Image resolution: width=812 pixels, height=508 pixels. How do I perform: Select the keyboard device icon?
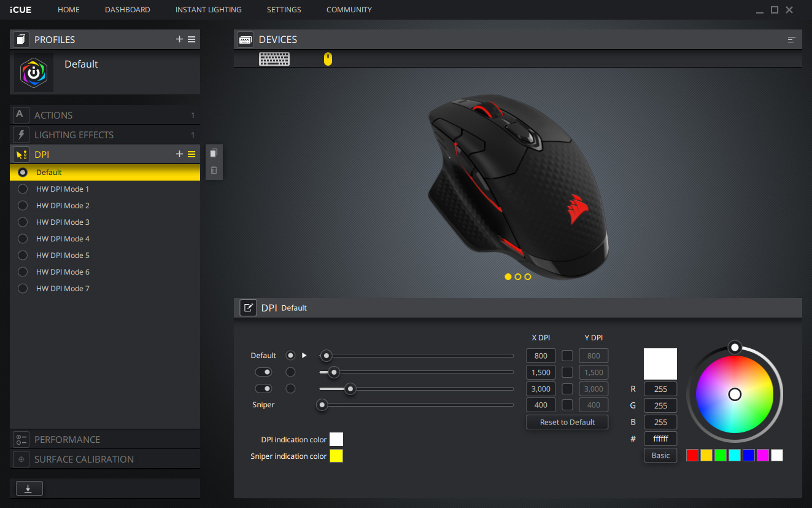274,59
